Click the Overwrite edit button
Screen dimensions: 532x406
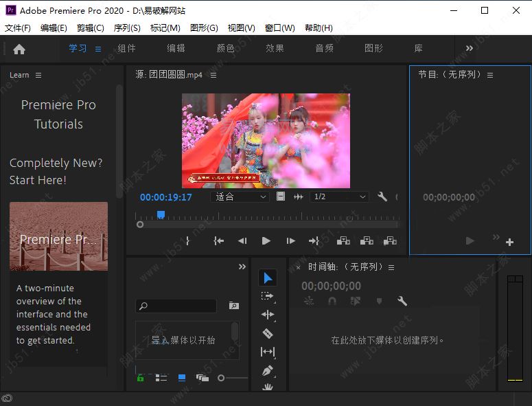click(367, 241)
